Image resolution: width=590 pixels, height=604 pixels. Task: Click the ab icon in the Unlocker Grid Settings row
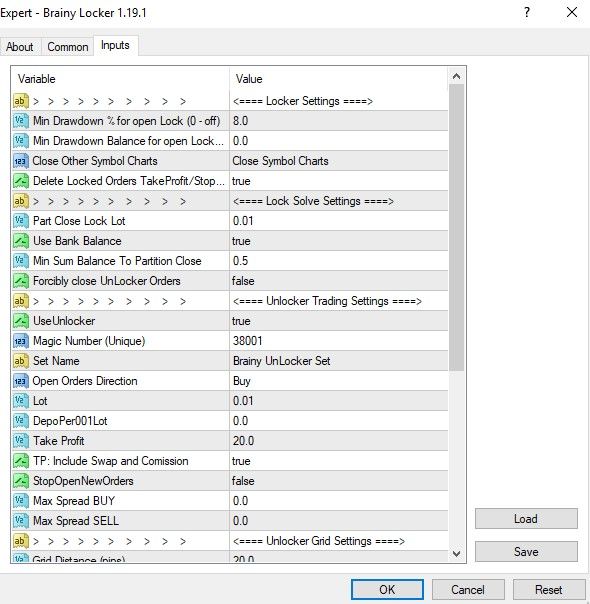tap(20, 542)
